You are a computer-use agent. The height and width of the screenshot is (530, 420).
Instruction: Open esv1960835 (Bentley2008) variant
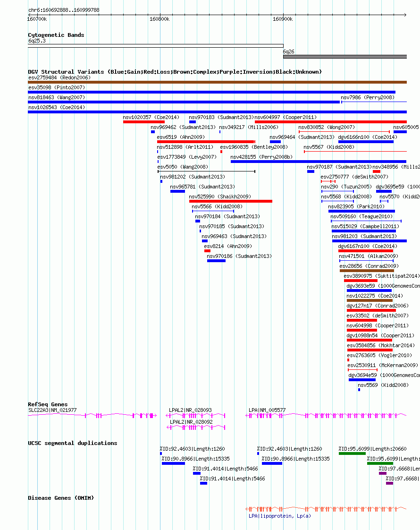(254, 147)
